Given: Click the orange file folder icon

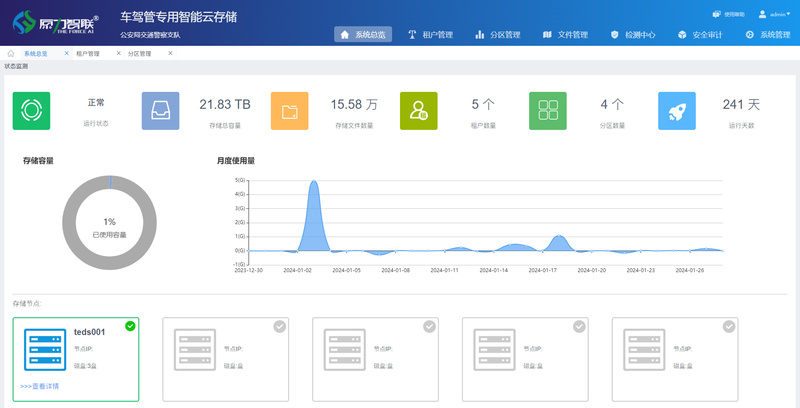Looking at the screenshot, I should (290, 111).
